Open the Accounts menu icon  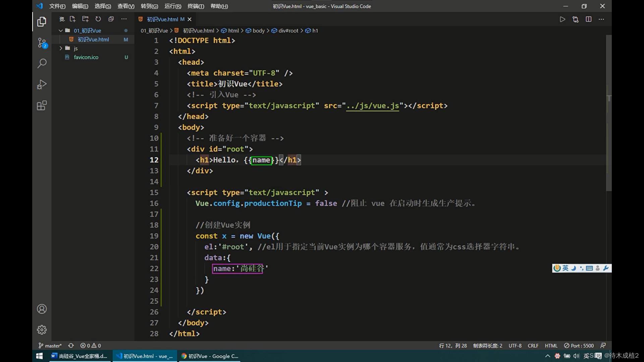[42, 309]
